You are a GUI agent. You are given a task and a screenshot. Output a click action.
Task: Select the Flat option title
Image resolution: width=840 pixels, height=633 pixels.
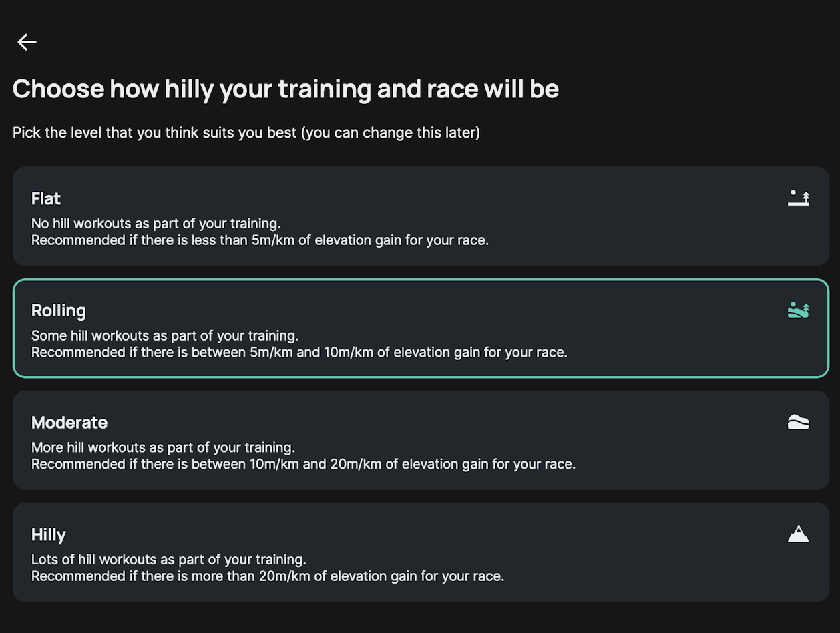point(46,199)
